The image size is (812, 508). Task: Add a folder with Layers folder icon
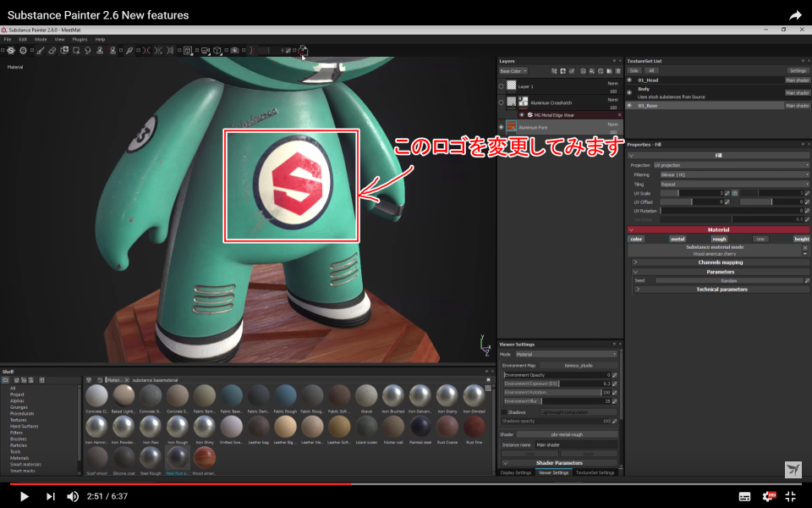tap(610, 71)
